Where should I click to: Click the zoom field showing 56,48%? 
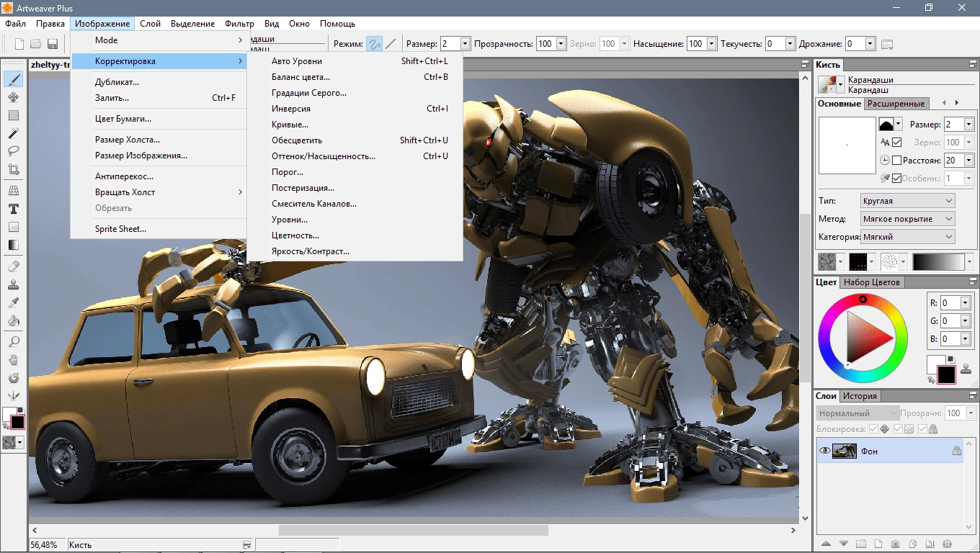pos(46,545)
